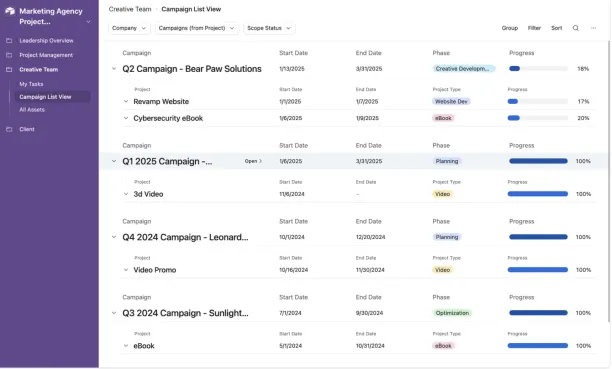
Task: Open My Tasks page
Action: pyautogui.click(x=31, y=84)
